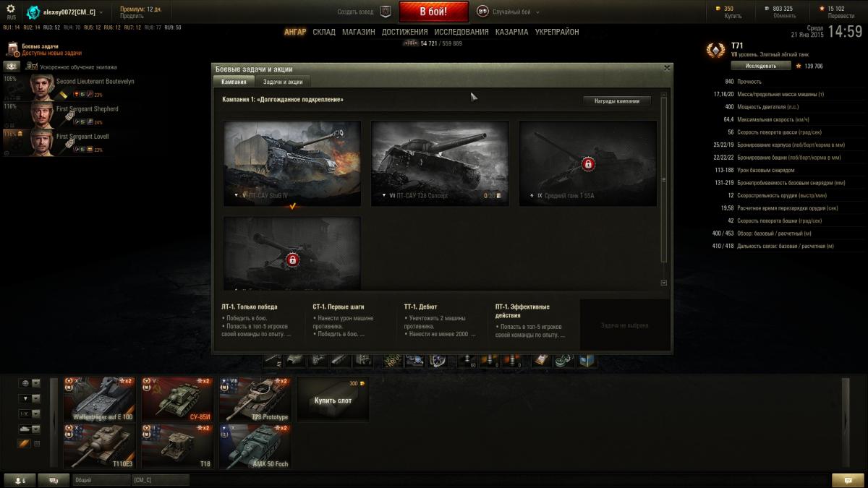Select the Кампания tab
Viewport: 868px width, 488px height.
coord(234,82)
